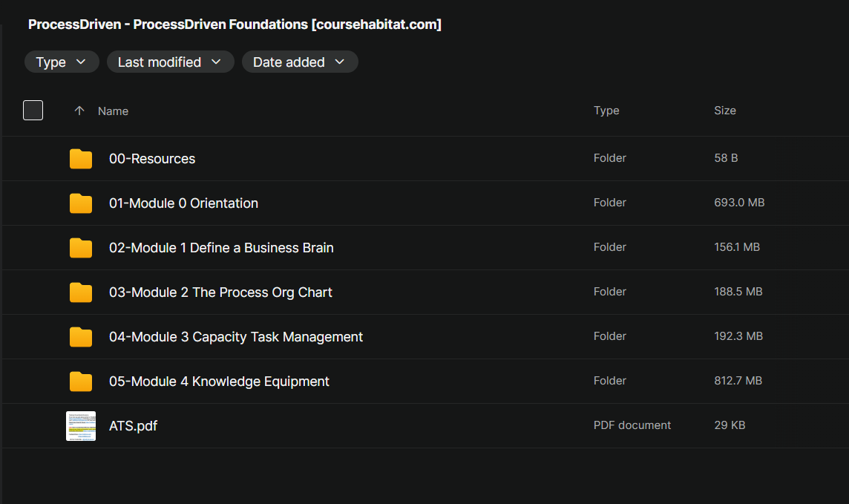
Task: Open the Date added filter dropdown
Action: tap(300, 62)
